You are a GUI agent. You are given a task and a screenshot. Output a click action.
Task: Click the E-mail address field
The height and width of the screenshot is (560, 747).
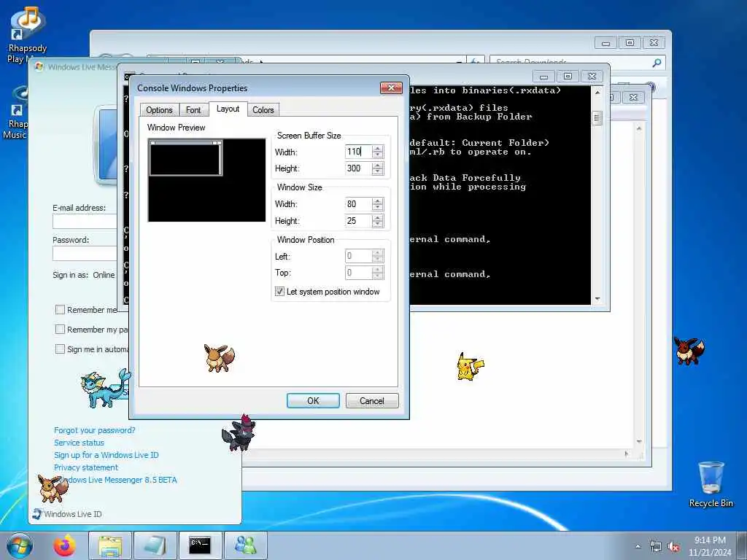85,222
